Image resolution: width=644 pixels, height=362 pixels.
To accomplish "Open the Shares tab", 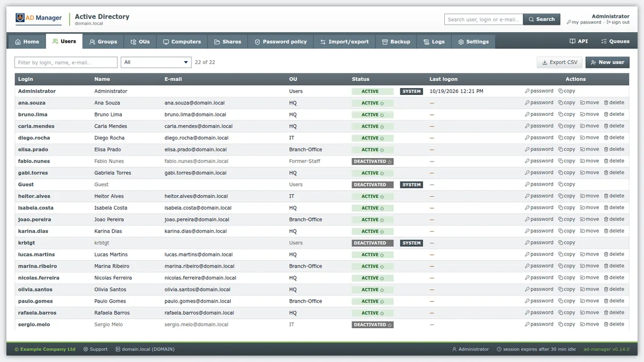I will tap(228, 42).
